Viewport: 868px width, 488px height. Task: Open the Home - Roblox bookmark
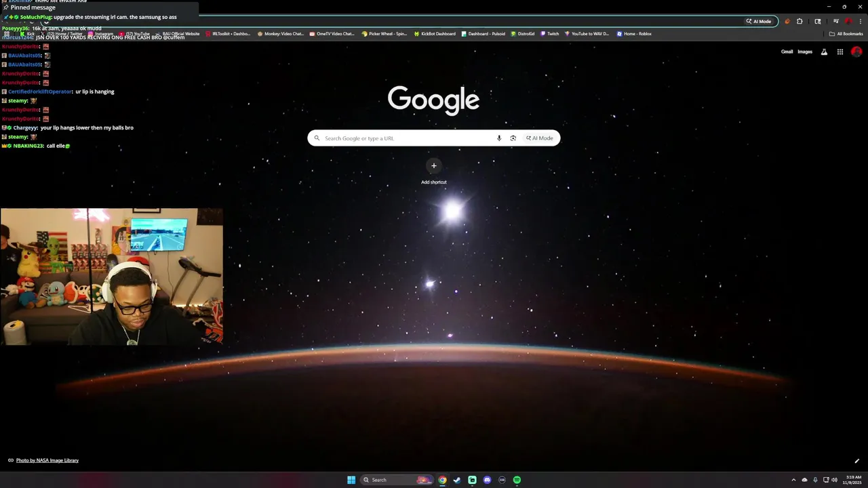pyautogui.click(x=634, y=34)
